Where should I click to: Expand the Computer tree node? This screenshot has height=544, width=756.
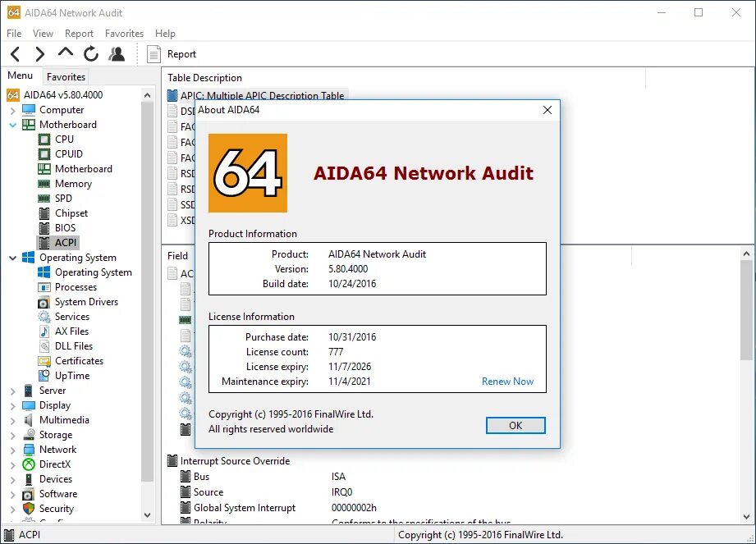pyautogui.click(x=12, y=111)
